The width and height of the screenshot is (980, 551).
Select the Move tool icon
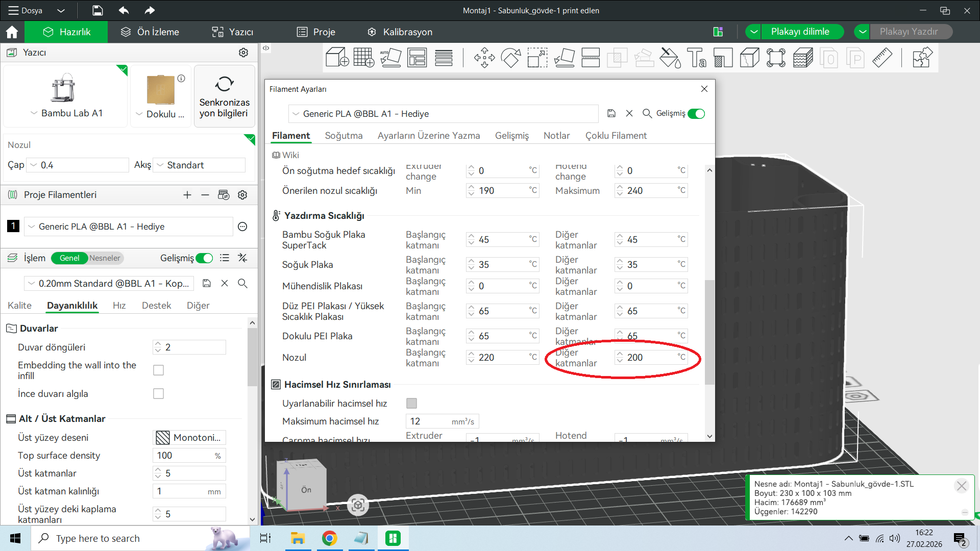click(x=484, y=58)
